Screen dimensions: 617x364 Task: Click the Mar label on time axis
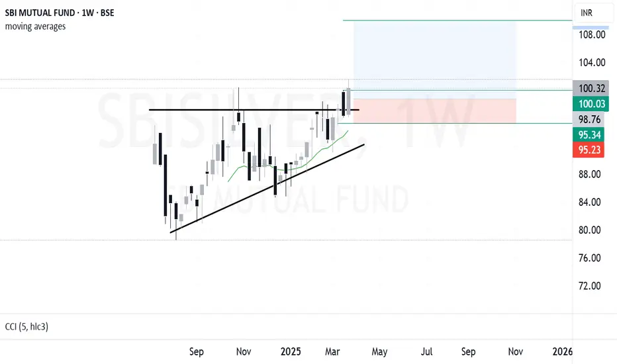(332, 351)
